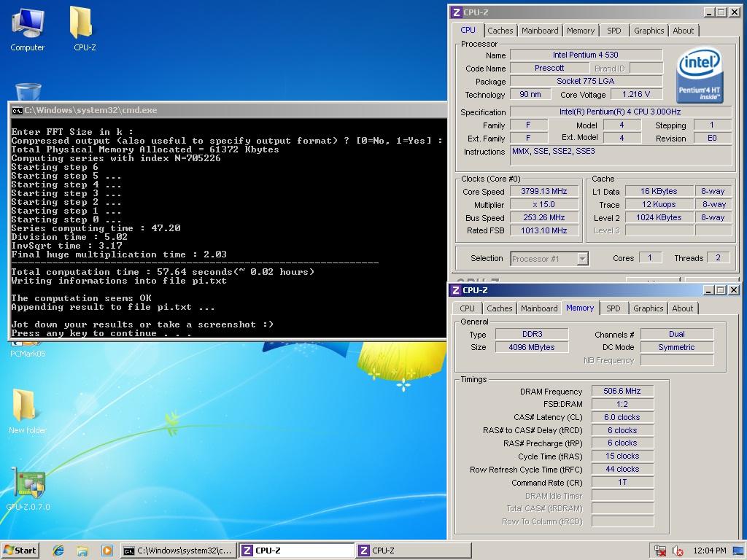Click the DC Mode value Symmetric

(677, 347)
